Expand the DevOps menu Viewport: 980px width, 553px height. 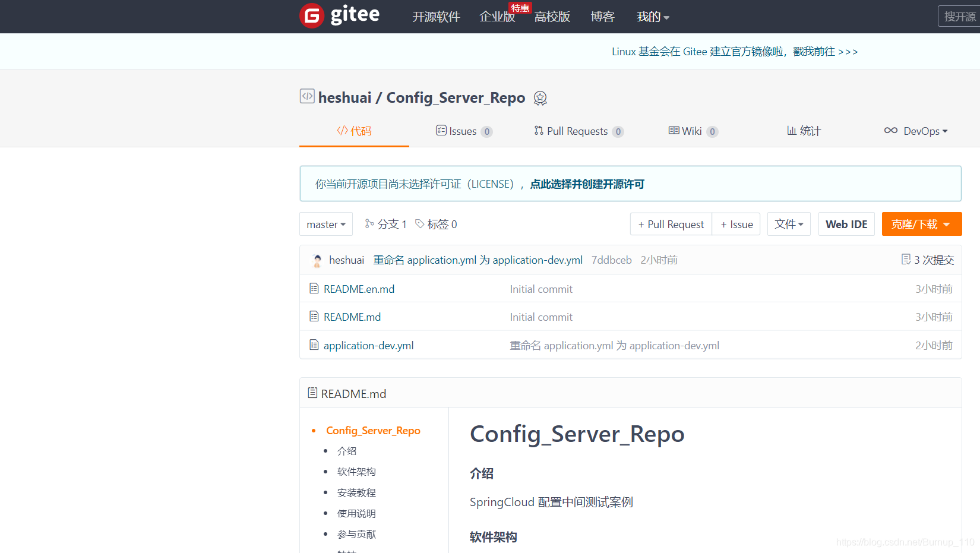915,131
